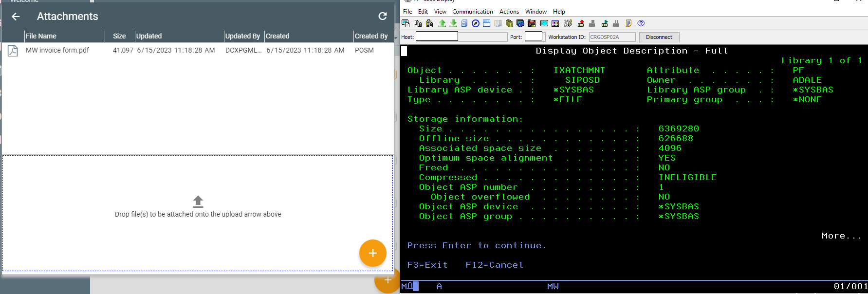Click the Host input field
This screenshot has height=294, width=868.
coord(437,37)
